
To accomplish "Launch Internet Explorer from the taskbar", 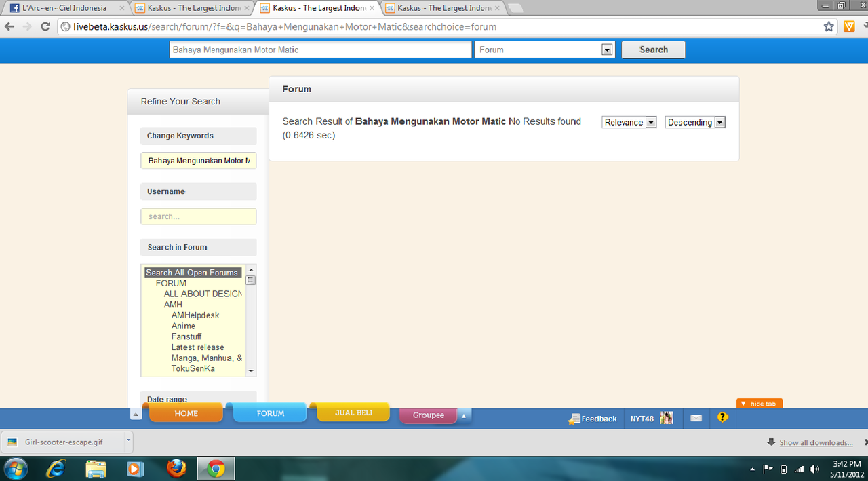I will [x=56, y=468].
